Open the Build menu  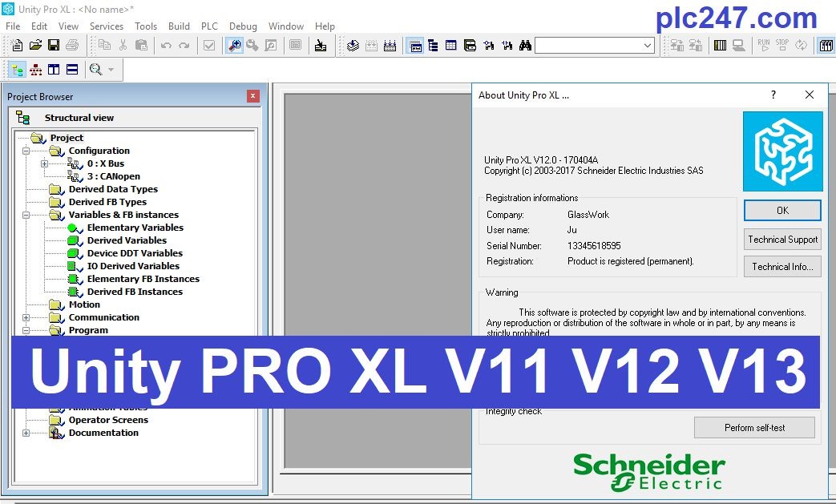[x=179, y=26]
